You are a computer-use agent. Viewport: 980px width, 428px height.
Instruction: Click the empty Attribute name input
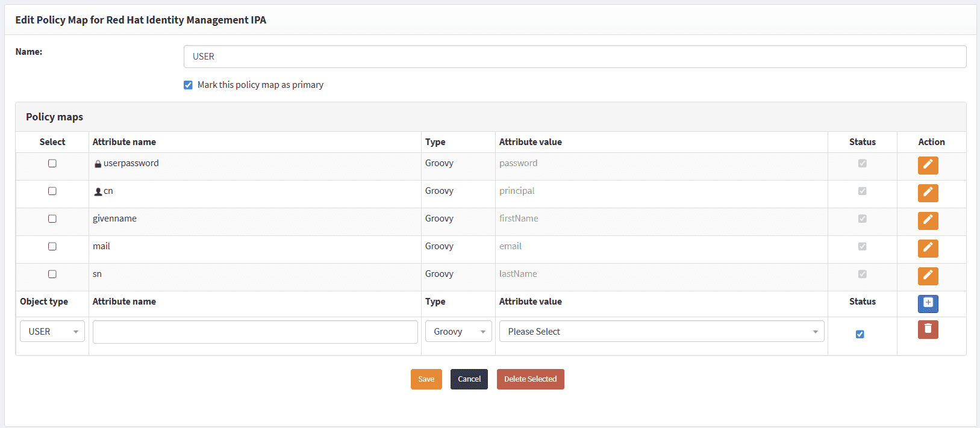(x=255, y=332)
